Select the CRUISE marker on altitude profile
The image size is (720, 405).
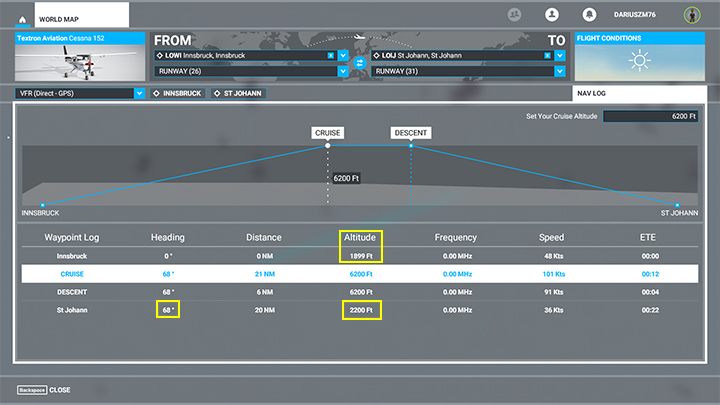(x=327, y=132)
